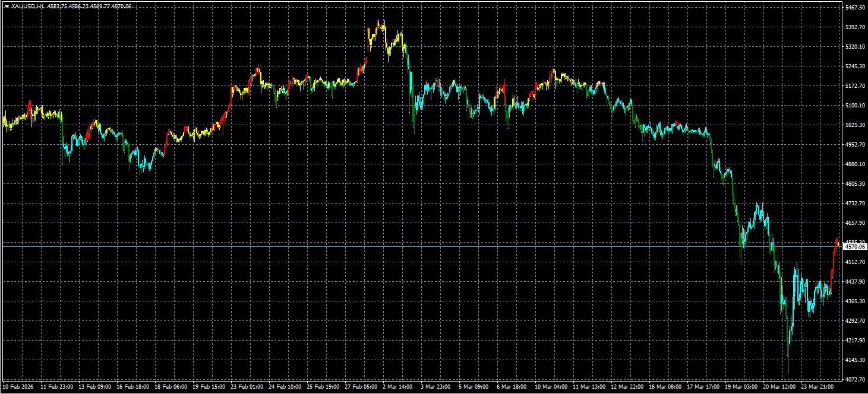Click the 27 Feb 05:00 time axis label
Viewport: 868px width, 394px height.
(361, 387)
